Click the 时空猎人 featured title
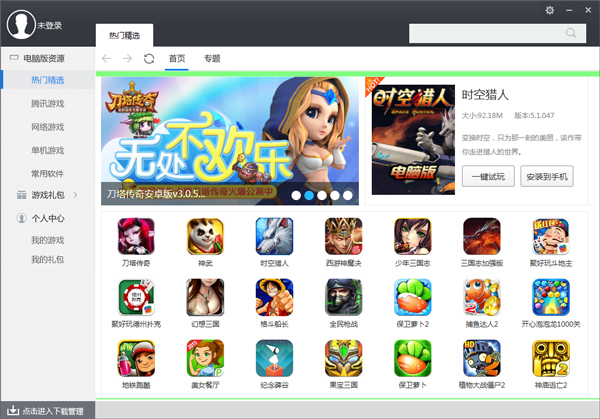 click(485, 95)
